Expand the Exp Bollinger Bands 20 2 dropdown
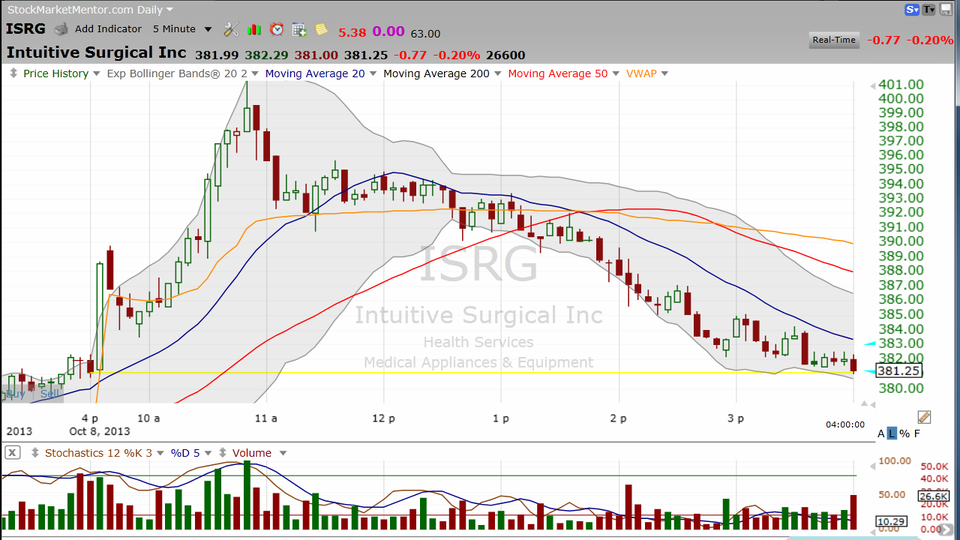The height and width of the screenshot is (540, 960). [x=255, y=73]
